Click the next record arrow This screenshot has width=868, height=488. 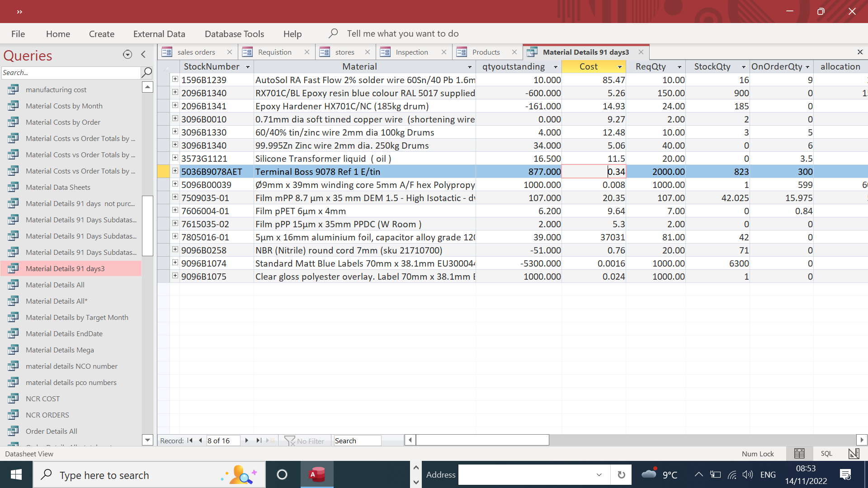point(246,441)
